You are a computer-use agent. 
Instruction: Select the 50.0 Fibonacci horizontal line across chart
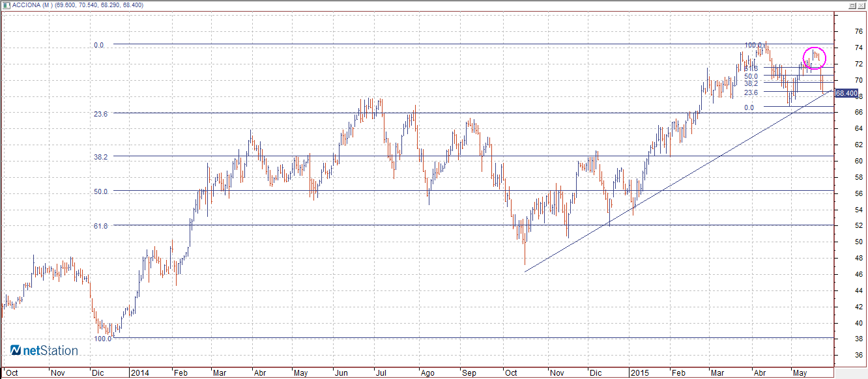474,191
